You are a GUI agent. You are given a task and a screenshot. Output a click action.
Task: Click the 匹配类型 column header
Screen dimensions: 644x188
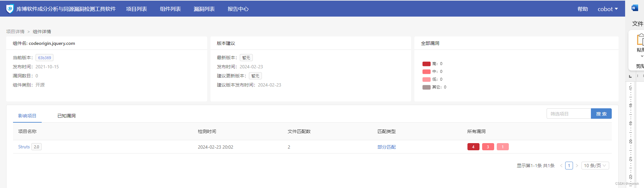[x=387, y=131]
